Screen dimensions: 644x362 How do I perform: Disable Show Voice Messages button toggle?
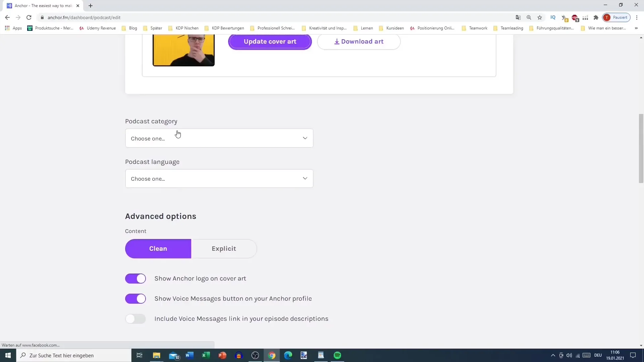[136, 298]
